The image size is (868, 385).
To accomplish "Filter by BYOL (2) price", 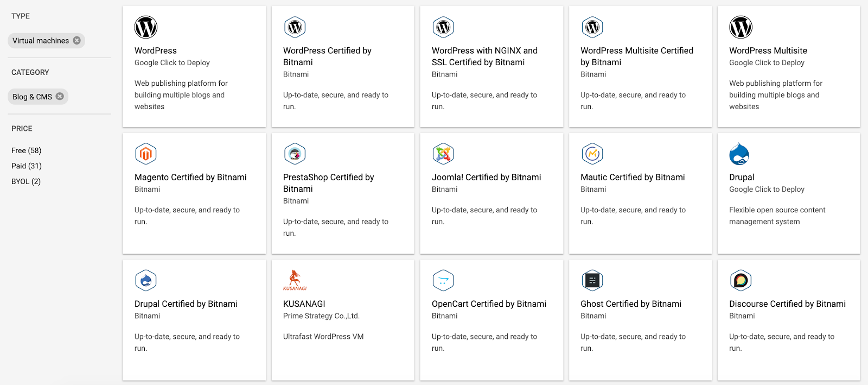I will (26, 181).
